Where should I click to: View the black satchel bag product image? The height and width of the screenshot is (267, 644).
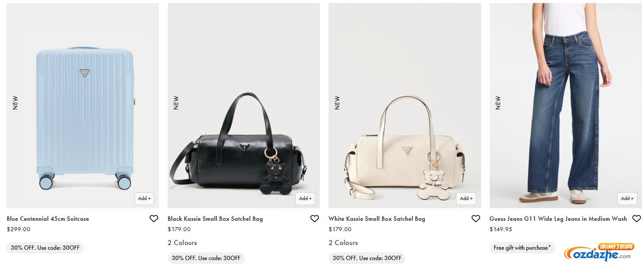244,105
